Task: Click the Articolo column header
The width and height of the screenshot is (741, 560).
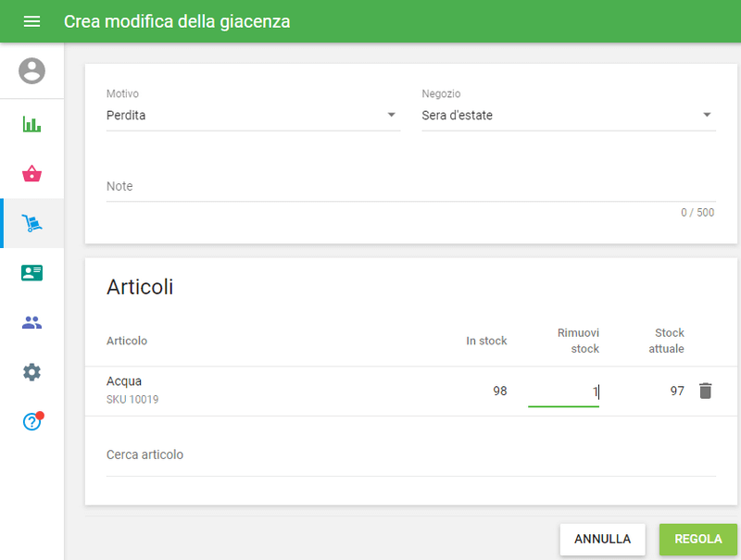Action: point(127,341)
